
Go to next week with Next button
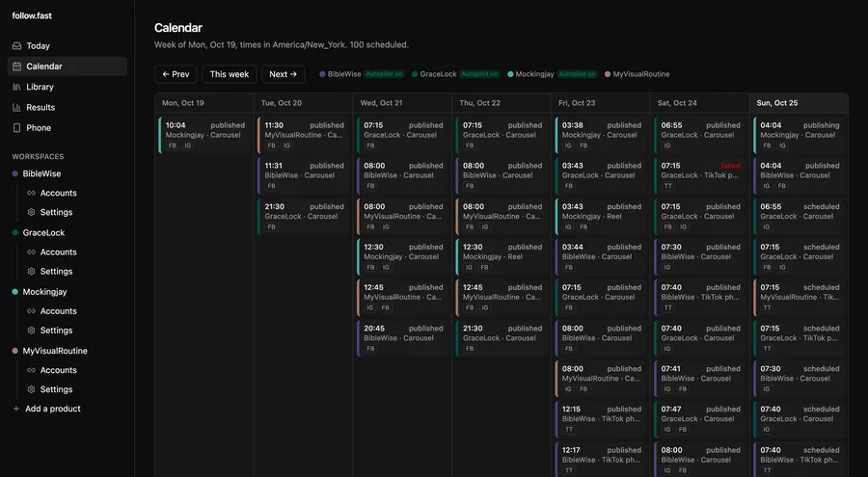pos(284,74)
